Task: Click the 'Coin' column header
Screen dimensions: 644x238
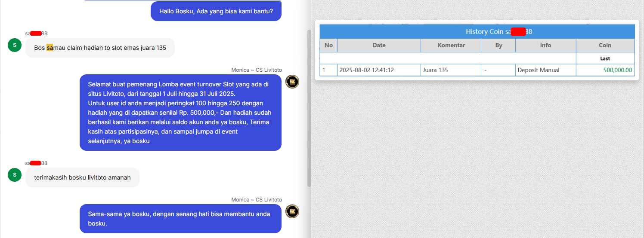Action: click(x=605, y=45)
